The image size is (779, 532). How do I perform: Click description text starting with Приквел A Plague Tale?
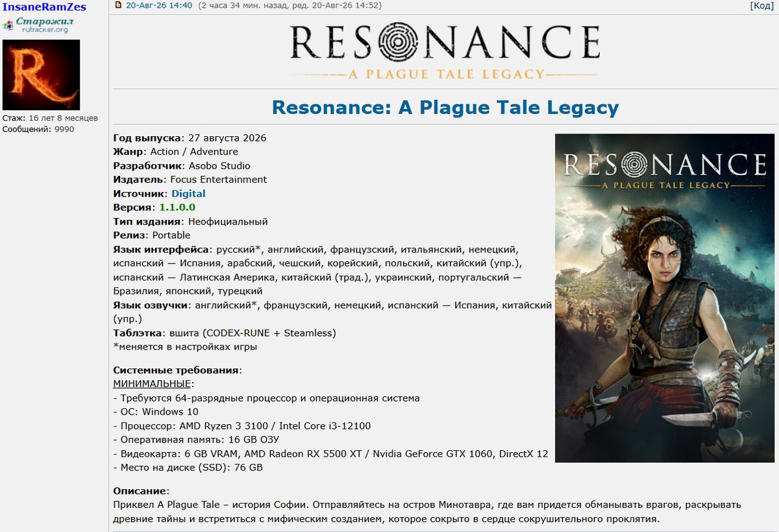pos(427,511)
